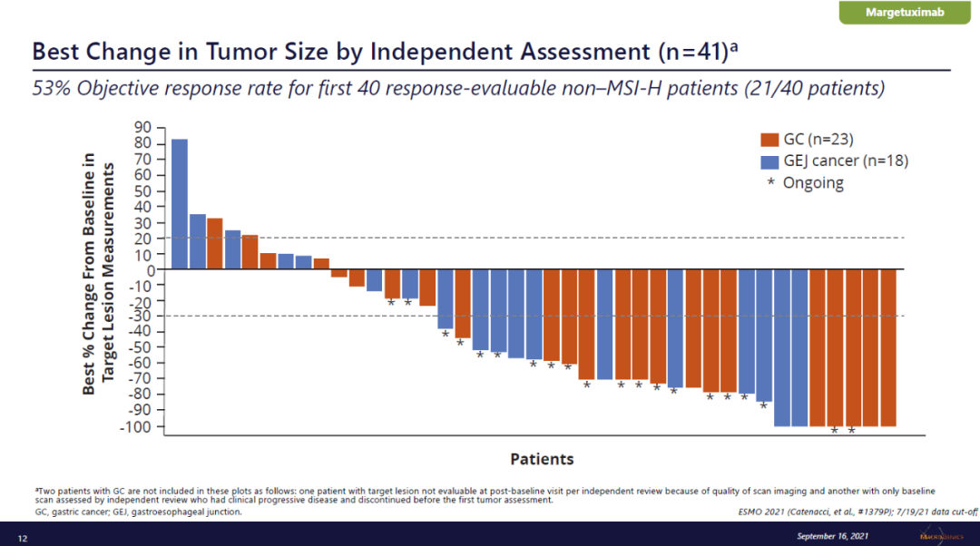This screenshot has width=980, height=546.
Task: Click the asterisk symbol in the legend
Action: tap(770, 181)
